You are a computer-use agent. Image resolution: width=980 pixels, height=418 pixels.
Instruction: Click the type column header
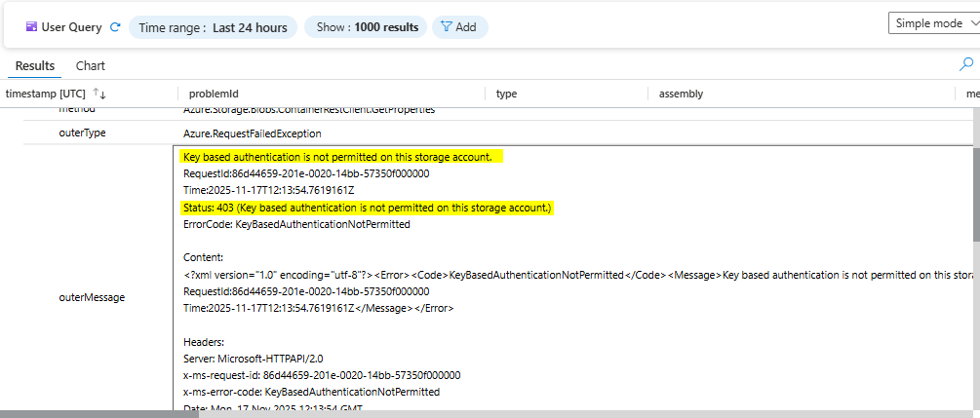pos(506,94)
